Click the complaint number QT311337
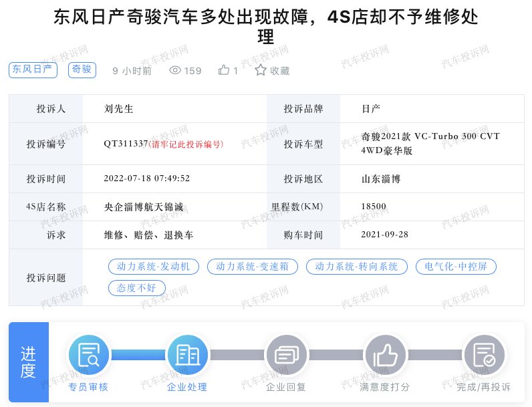Screen dimensions: 532x407 (x=126, y=144)
